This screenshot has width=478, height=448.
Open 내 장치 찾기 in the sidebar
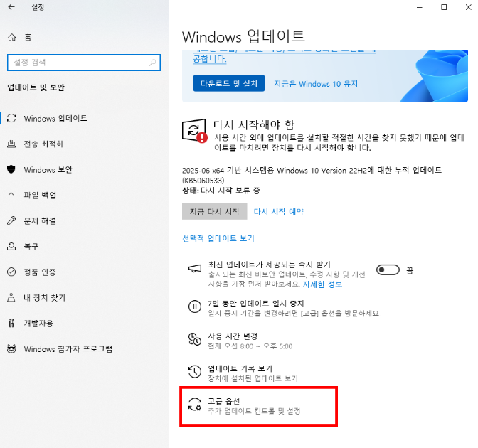[x=45, y=297]
